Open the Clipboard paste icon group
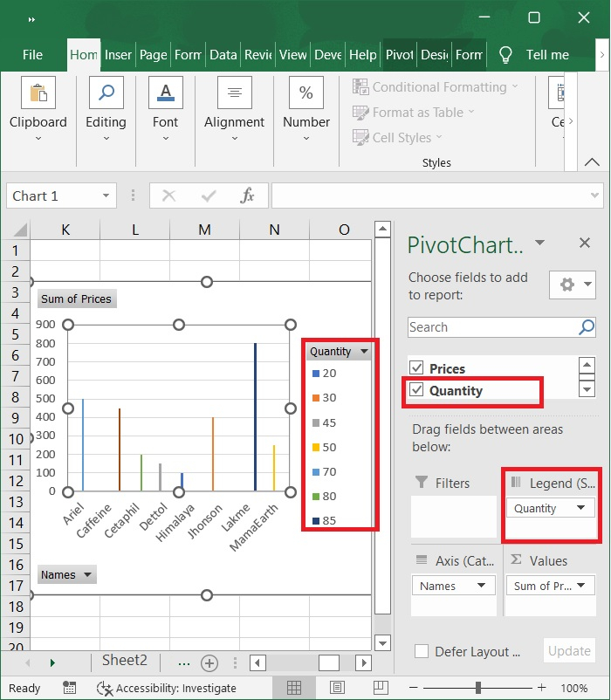Viewport: 611px width, 700px height. (x=38, y=93)
